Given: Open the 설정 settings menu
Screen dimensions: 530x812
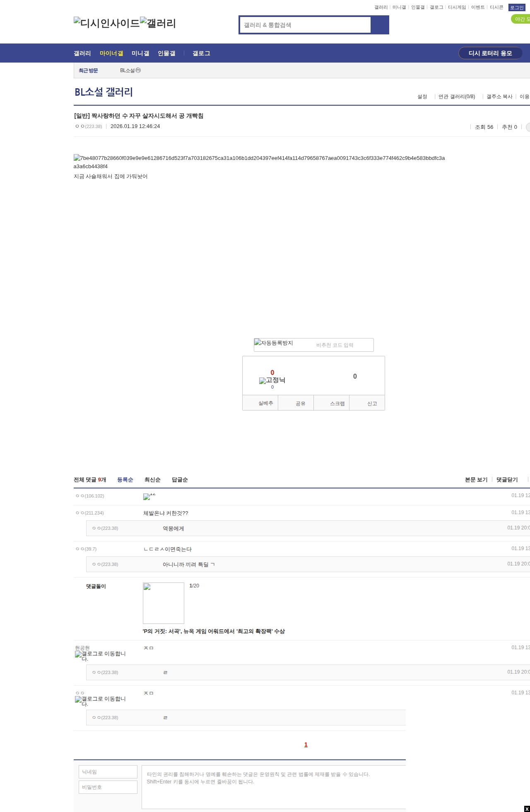Looking at the screenshot, I should 422,97.
